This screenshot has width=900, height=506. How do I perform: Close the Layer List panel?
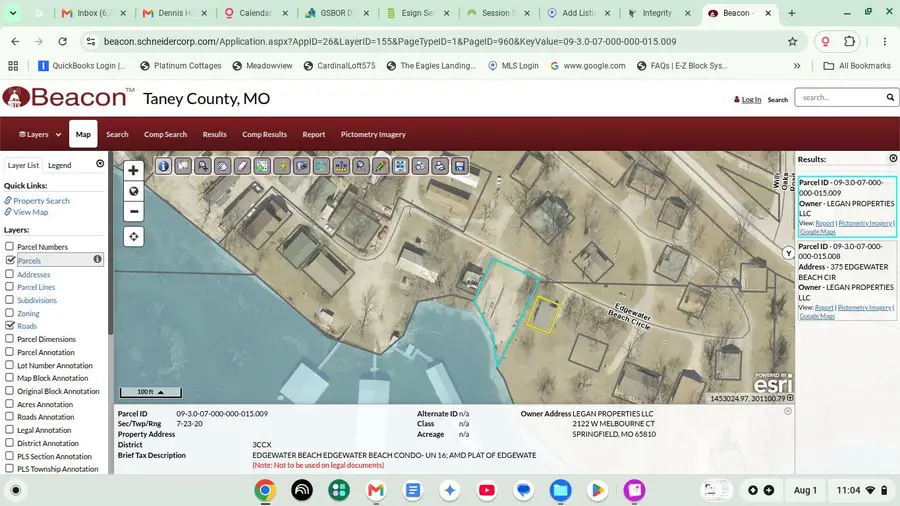[100, 164]
